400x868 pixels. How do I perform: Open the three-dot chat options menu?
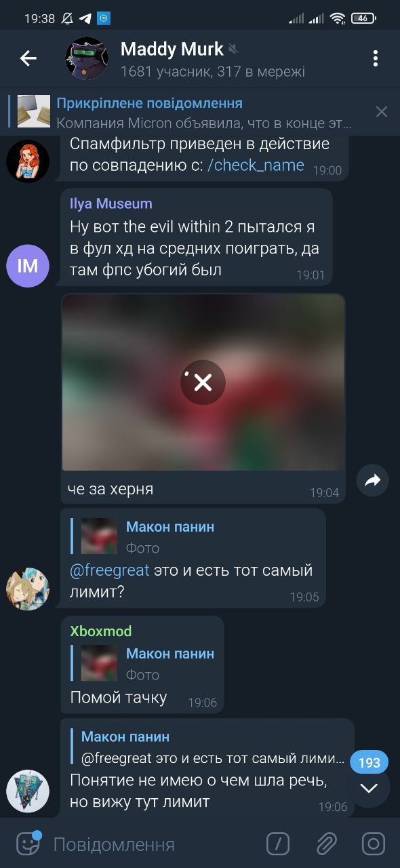(x=375, y=59)
